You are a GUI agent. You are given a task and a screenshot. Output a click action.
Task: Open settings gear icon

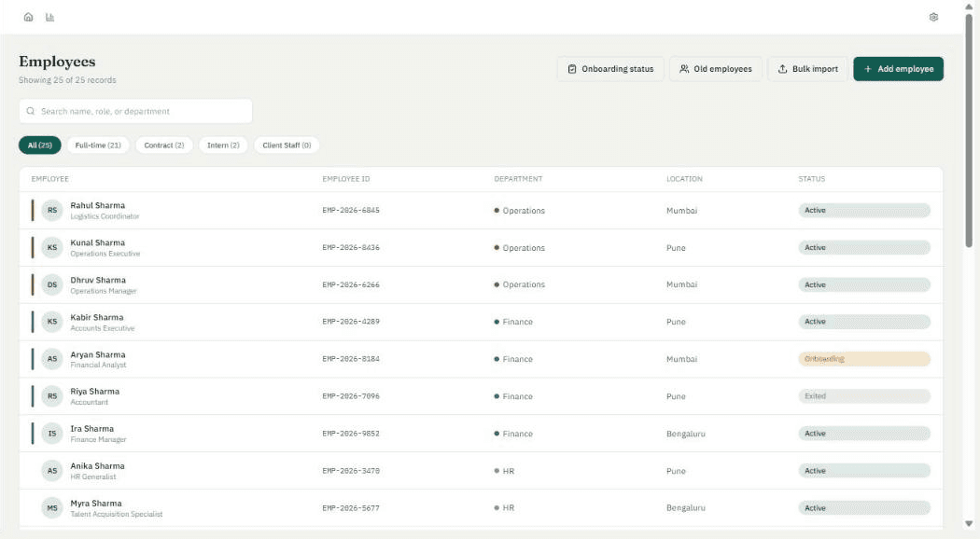click(933, 17)
